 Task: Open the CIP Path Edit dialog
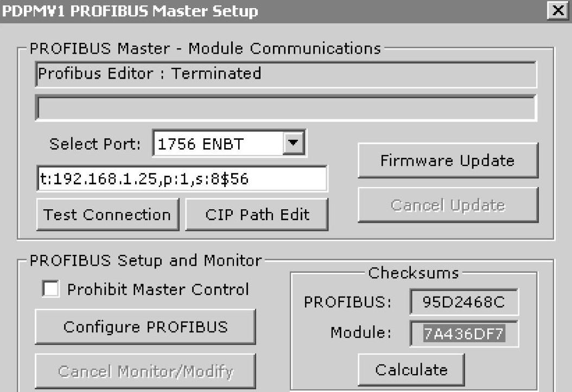coord(257,215)
